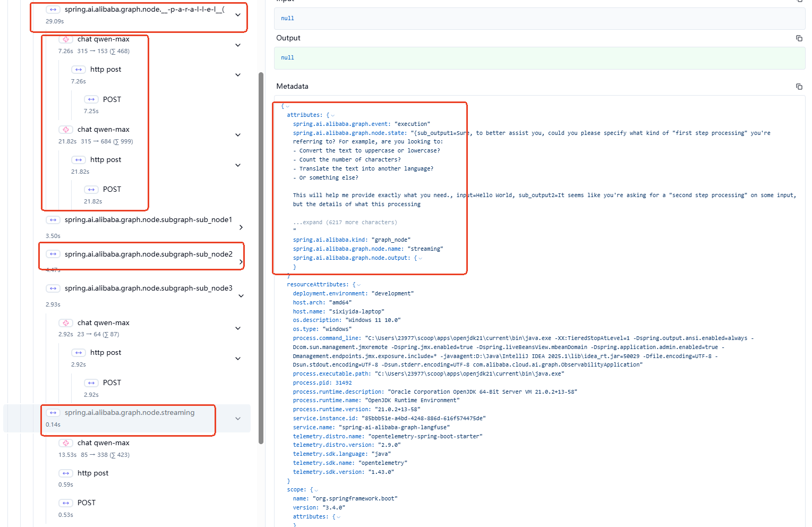
Task: Click the generation icon of chat qwen-max 21.82s
Action: pos(65,130)
